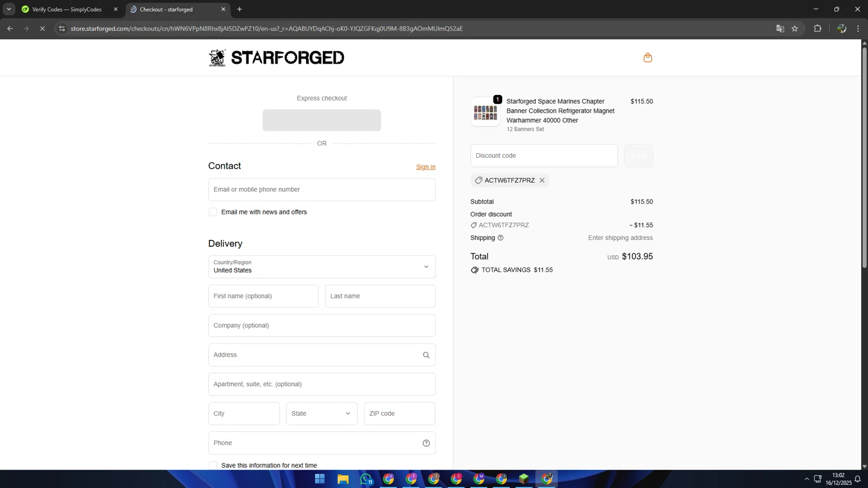The height and width of the screenshot is (488, 868).
Task: Close the Verify Codes — SimplyCodes tab
Action: coord(115,9)
